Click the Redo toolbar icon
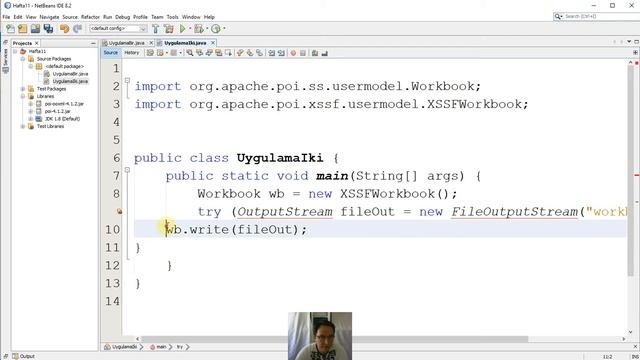 click(77, 29)
